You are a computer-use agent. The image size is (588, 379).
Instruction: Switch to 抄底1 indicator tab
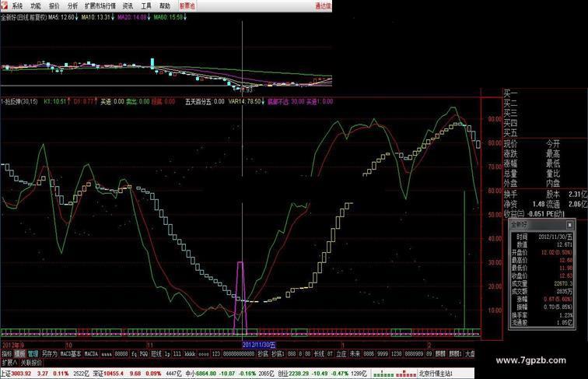(278, 353)
